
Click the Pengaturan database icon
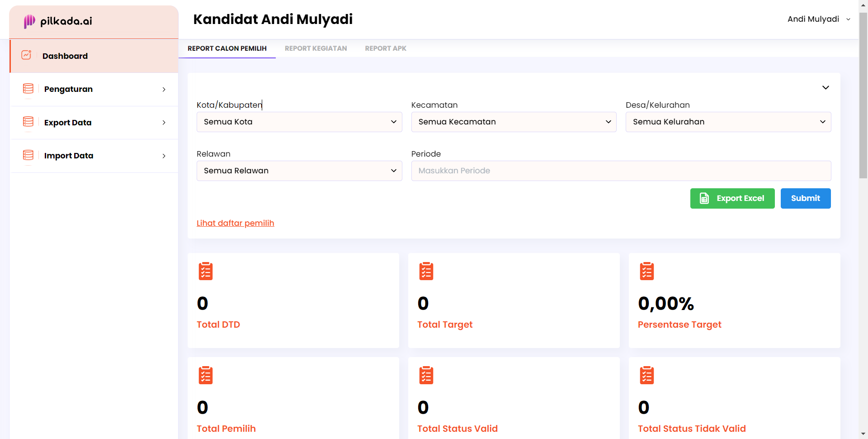click(28, 89)
